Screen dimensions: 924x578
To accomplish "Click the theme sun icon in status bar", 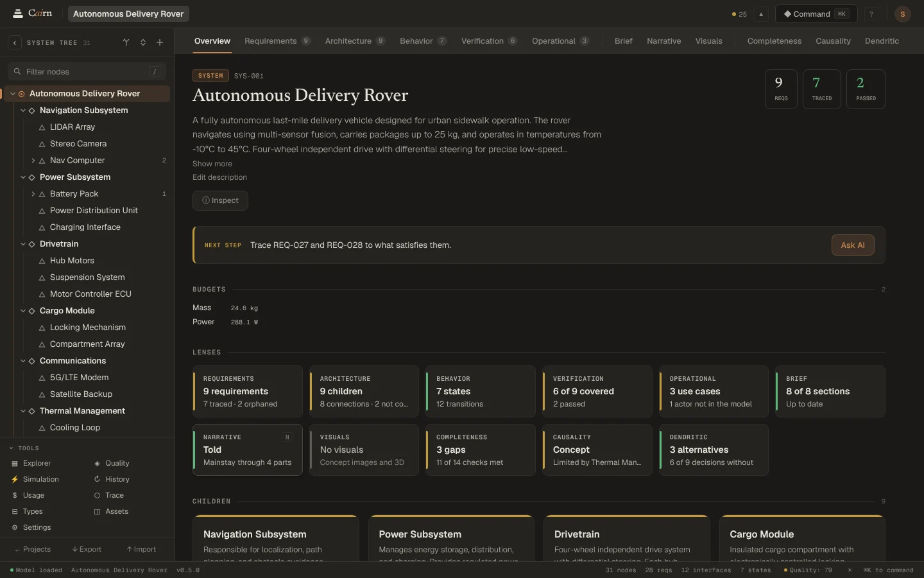I will click(850, 570).
